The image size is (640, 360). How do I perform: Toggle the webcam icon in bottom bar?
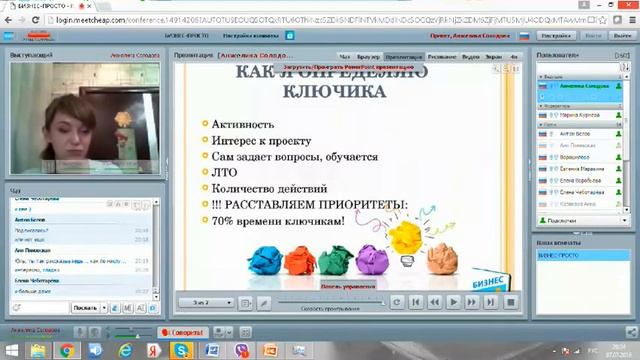(95, 333)
